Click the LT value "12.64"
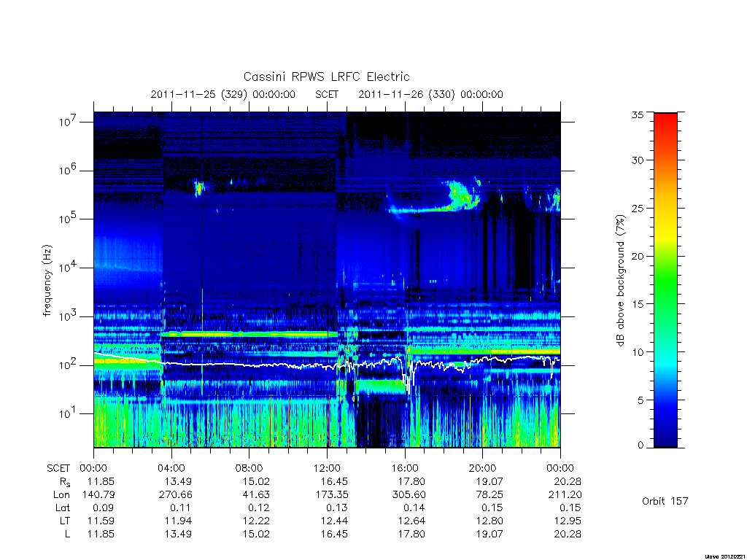Viewport: 747px width, 560px height. coord(411,521)
